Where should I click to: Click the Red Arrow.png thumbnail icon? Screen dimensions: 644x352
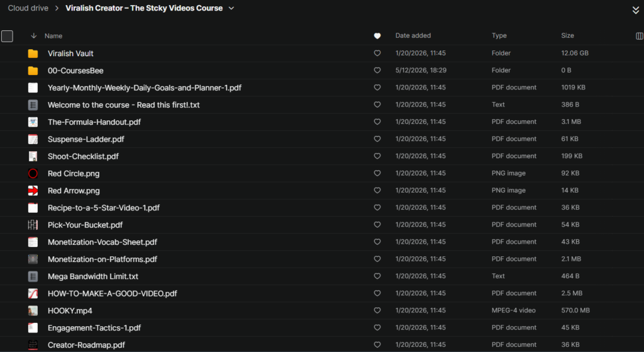click(x=33, y=191)
